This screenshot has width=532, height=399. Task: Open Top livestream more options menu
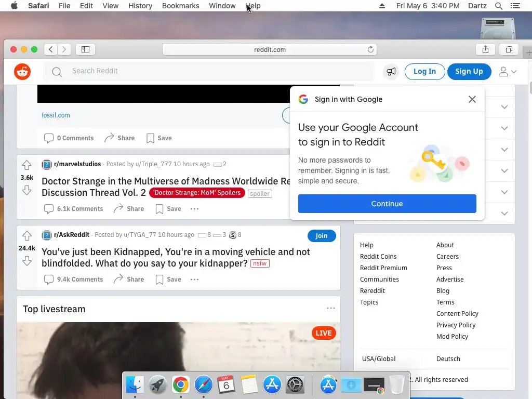pyautogui.click(x=331, y=308)
